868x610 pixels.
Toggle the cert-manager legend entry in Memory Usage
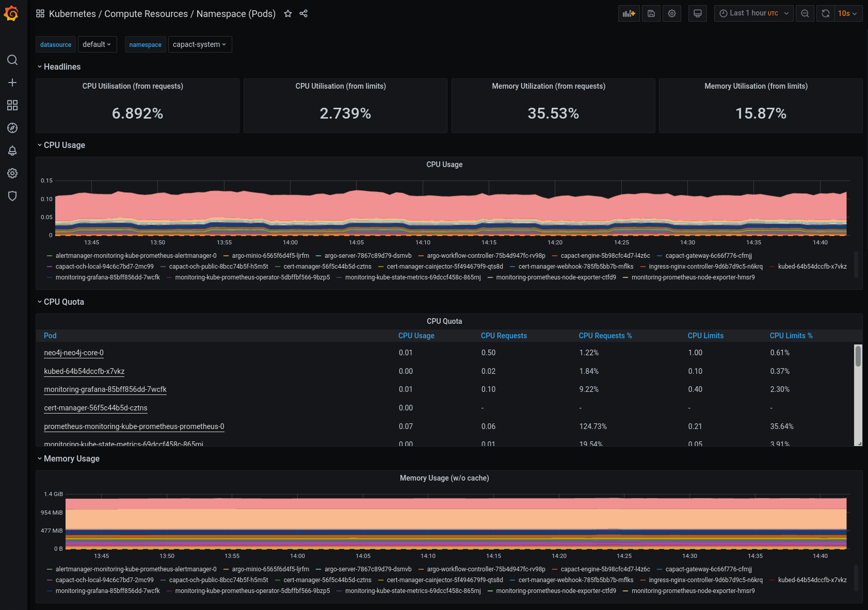(x=327, y=580)
